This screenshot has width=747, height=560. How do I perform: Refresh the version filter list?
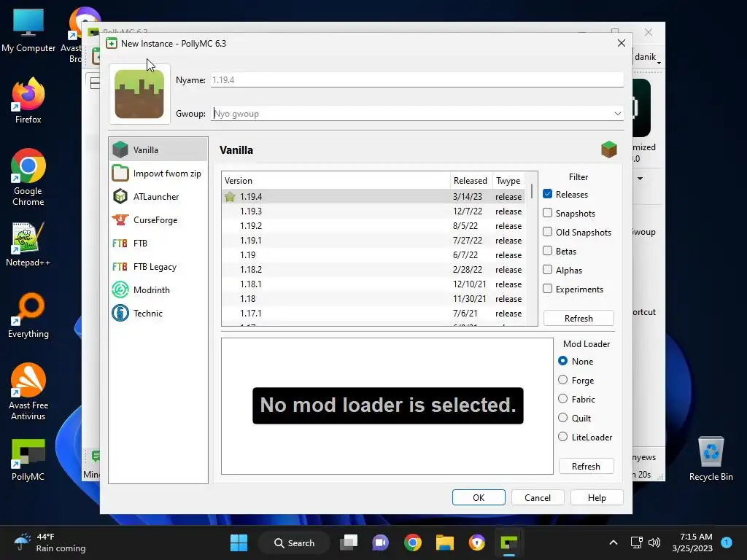[x=578, y=318]
